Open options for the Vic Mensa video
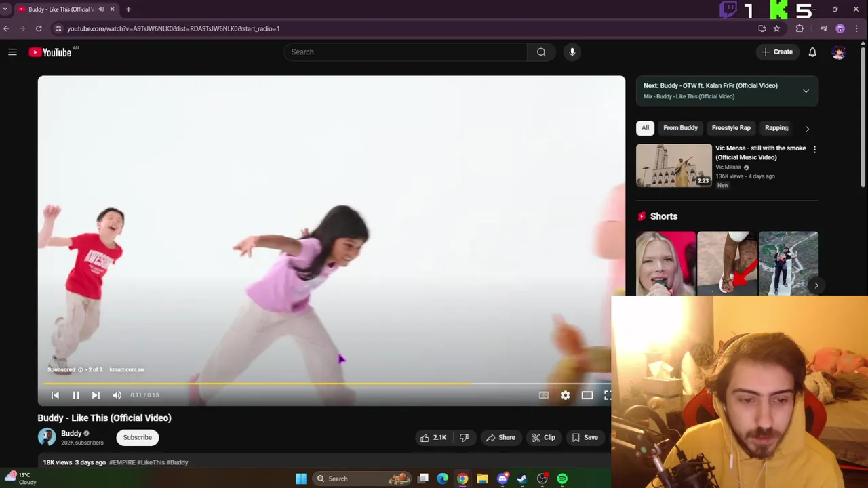The width and height of the screenshot is (868, 488). click(x=814, y=149)
